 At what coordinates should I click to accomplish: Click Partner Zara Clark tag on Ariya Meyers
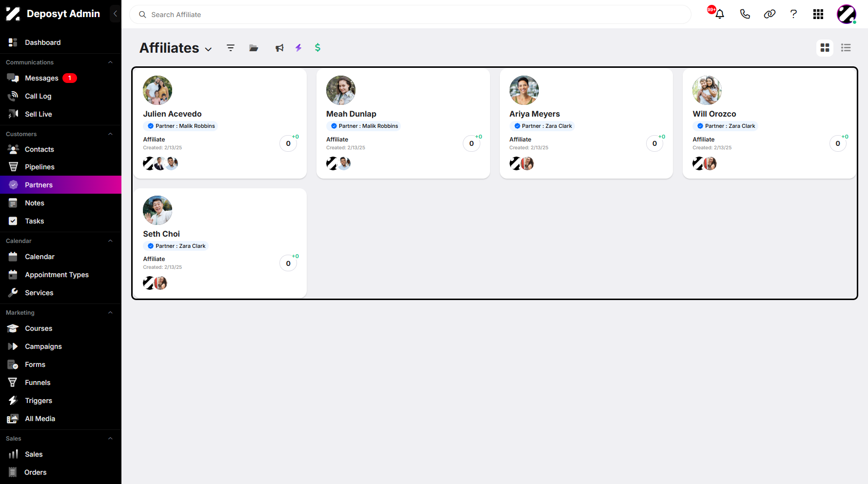point(542,126)
